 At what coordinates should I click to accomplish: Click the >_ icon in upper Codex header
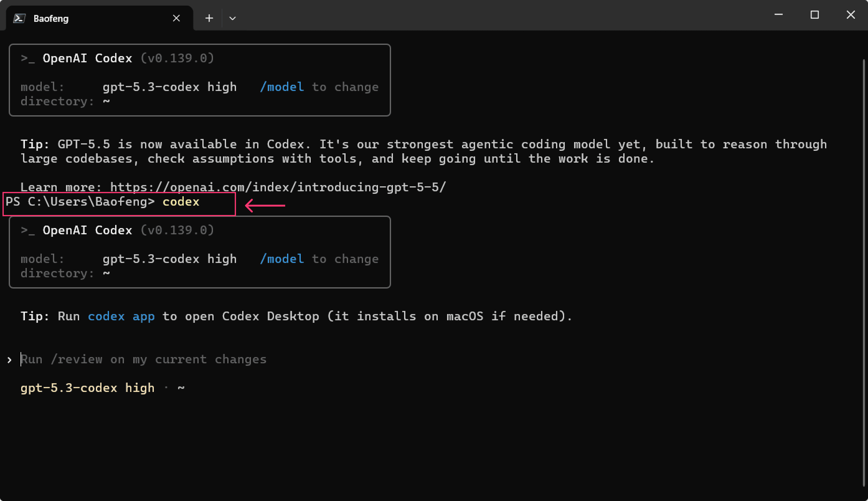click(x=27, y=59)
